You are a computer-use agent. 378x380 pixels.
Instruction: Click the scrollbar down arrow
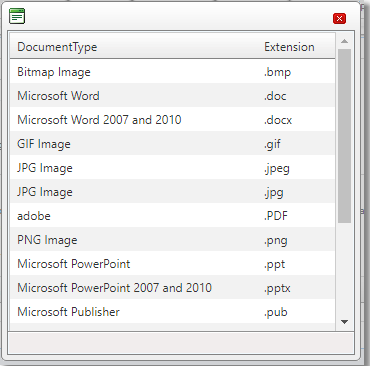coord(345,322)
